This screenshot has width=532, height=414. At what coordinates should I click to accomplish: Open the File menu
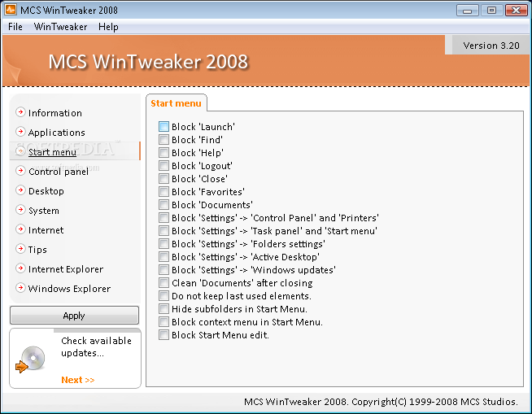click(x=15, y=27)
